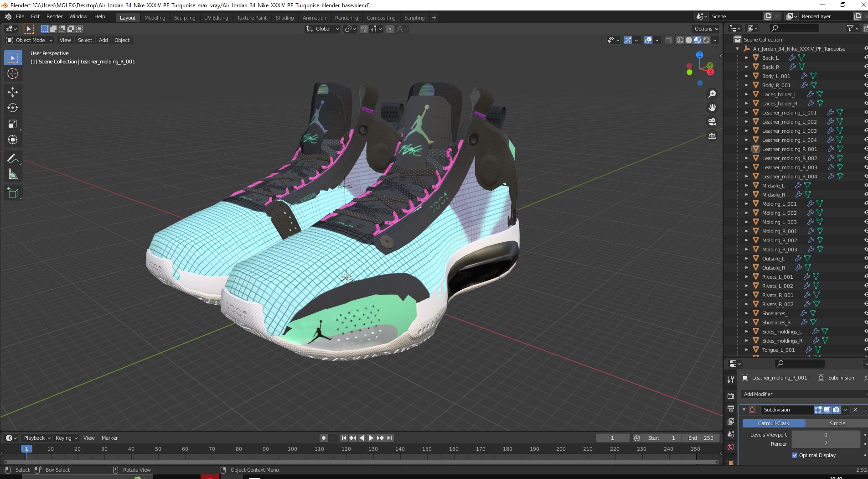The image size is (868, 479).
Task: Toggle camera view icon
Action: pyautogui.click(x=712, y=122)
